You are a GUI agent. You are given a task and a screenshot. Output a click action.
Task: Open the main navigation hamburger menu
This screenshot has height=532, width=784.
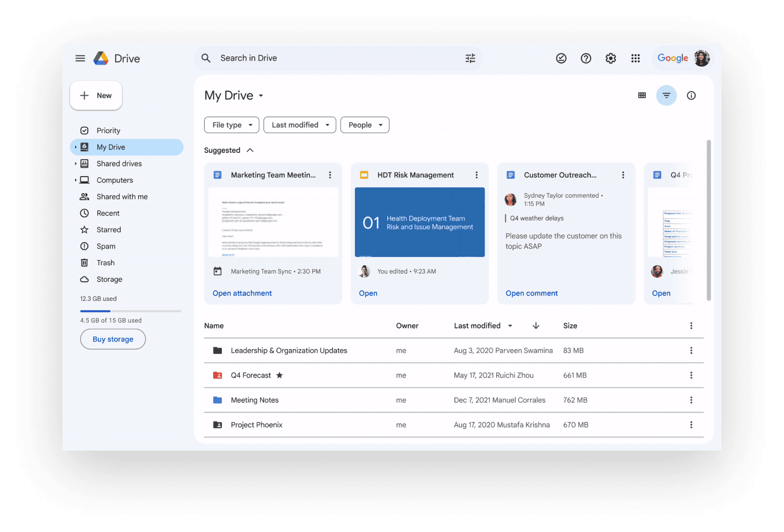click(80, 58)
